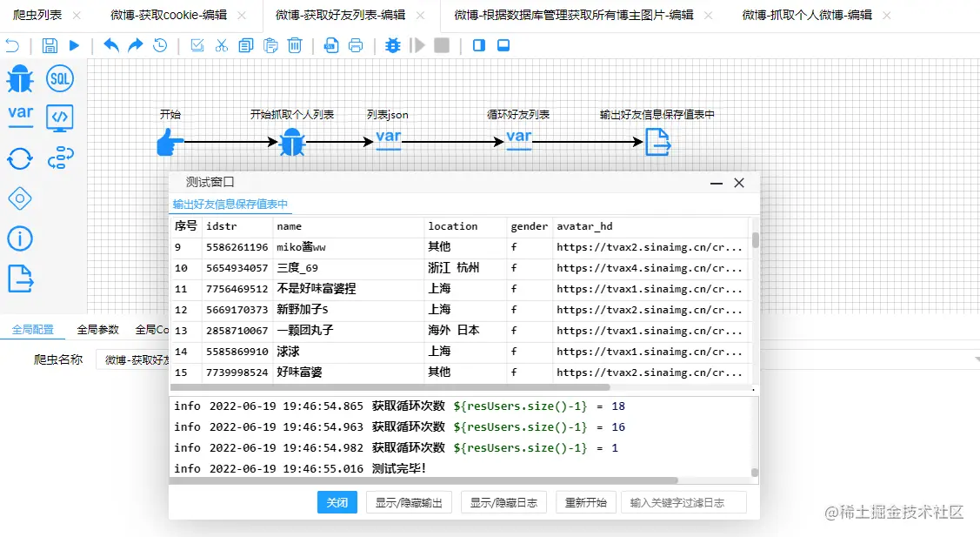Open the 全局配置 bottom tab
The width and height of the screenshot is (980, 537).
pos(32,329)
